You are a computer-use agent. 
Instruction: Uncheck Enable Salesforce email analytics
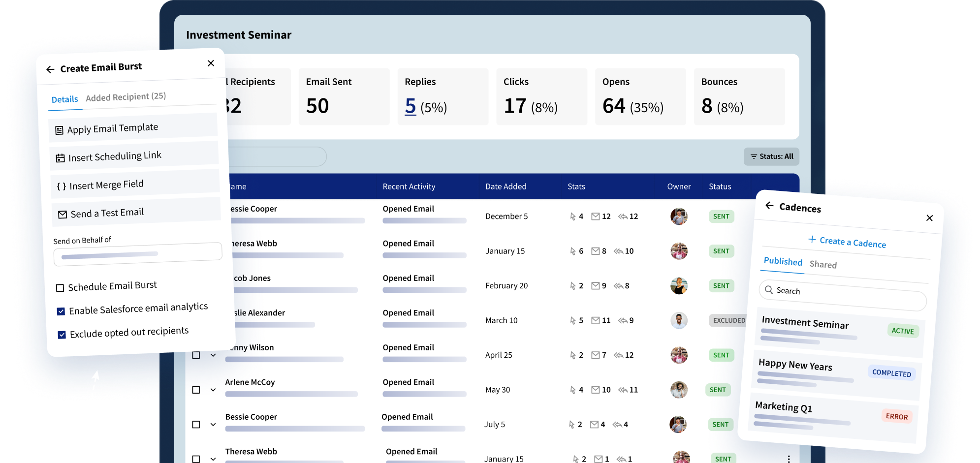[61, 311]
